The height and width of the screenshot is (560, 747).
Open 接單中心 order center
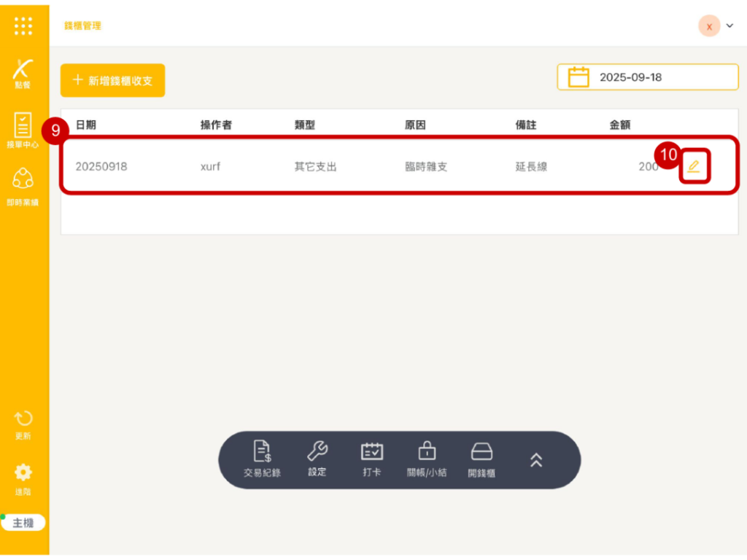(23, 130)
